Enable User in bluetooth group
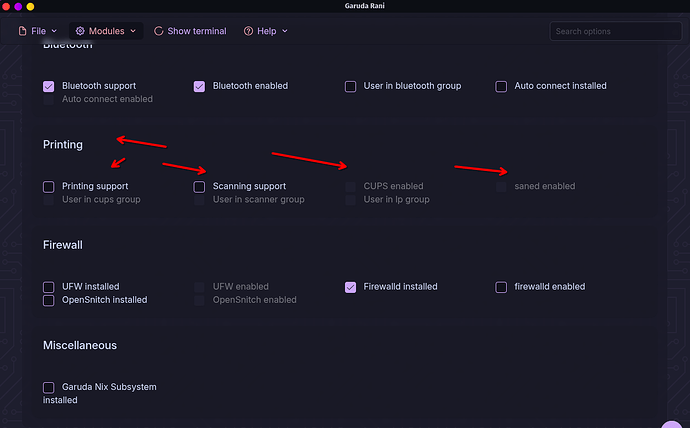This screenshot has height=428, width=690. [351, 87]
